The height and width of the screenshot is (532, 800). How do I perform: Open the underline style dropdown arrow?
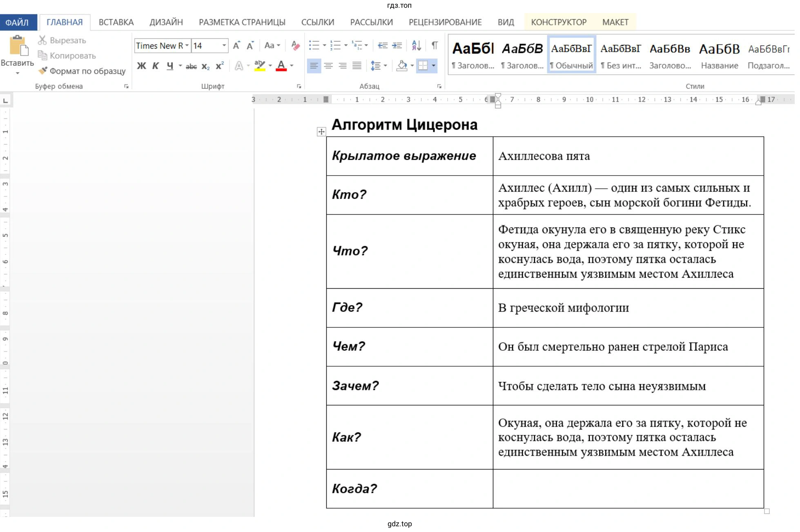click(x=180, y=66)
